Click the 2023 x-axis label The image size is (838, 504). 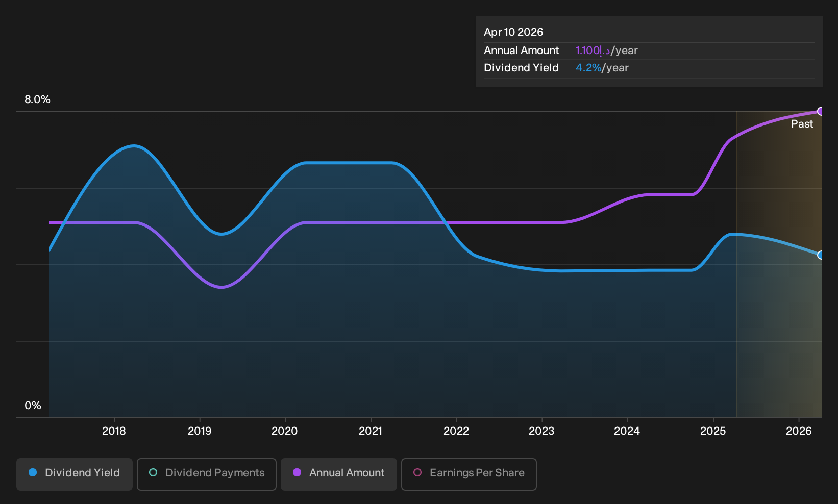541,431
